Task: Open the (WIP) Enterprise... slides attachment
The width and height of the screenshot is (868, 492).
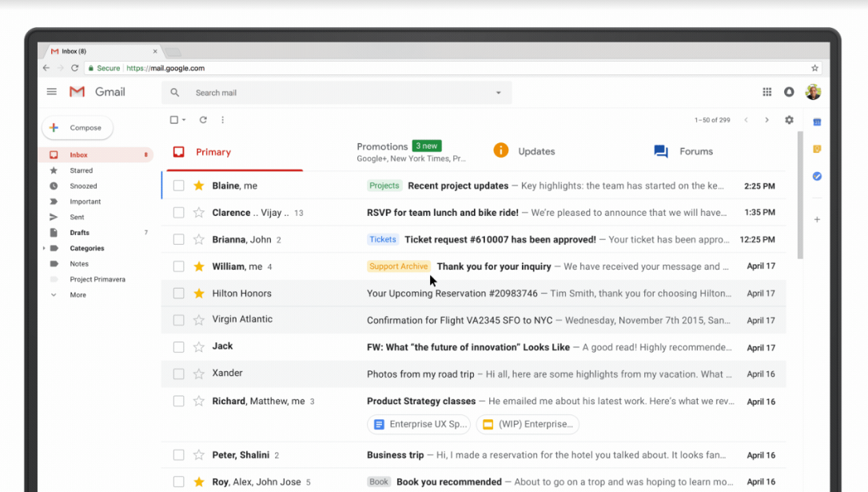Action: click(528, 424)
